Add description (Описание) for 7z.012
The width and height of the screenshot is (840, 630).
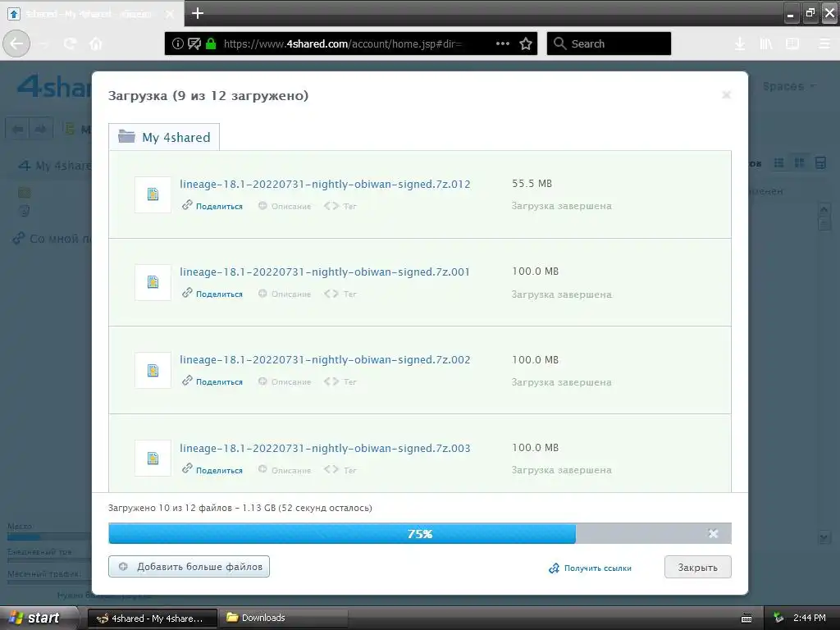tap(285, 206)
